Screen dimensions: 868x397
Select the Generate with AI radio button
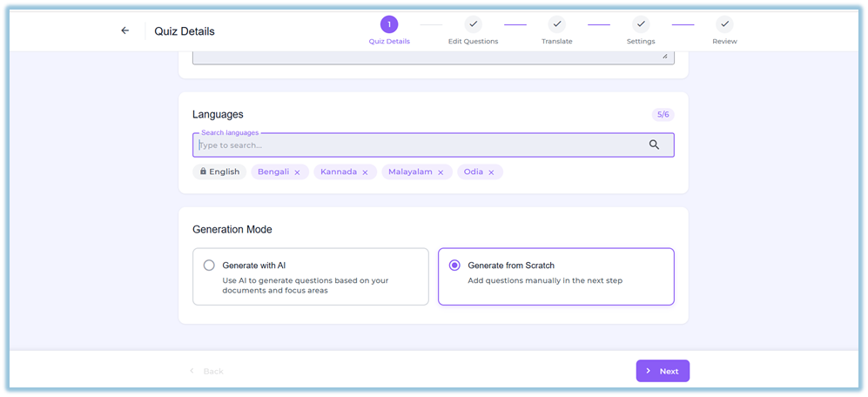pyautogui.click(x=209, y=266)
